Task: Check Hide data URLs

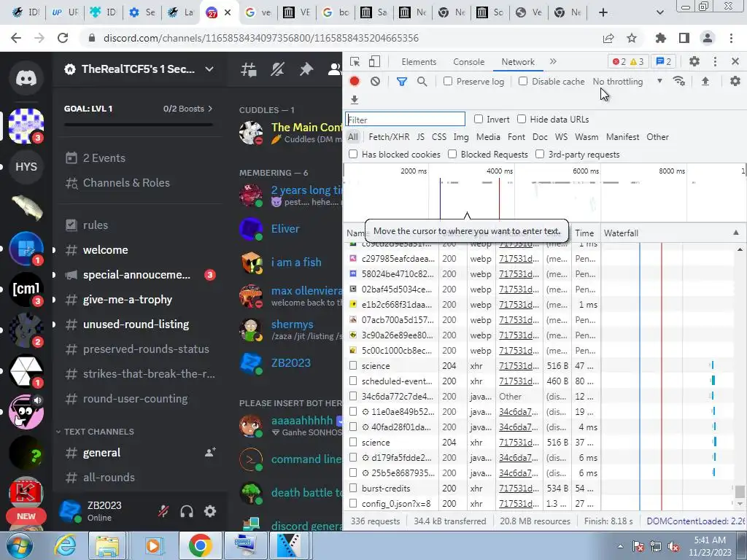Action: coord(522,119)
